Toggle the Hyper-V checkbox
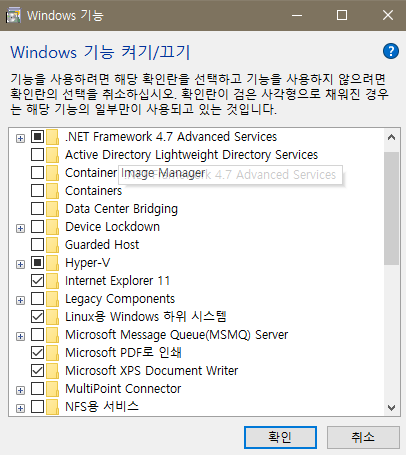This screenshot has height=455, width=406. pyautogui.click(x=37, y=263)
